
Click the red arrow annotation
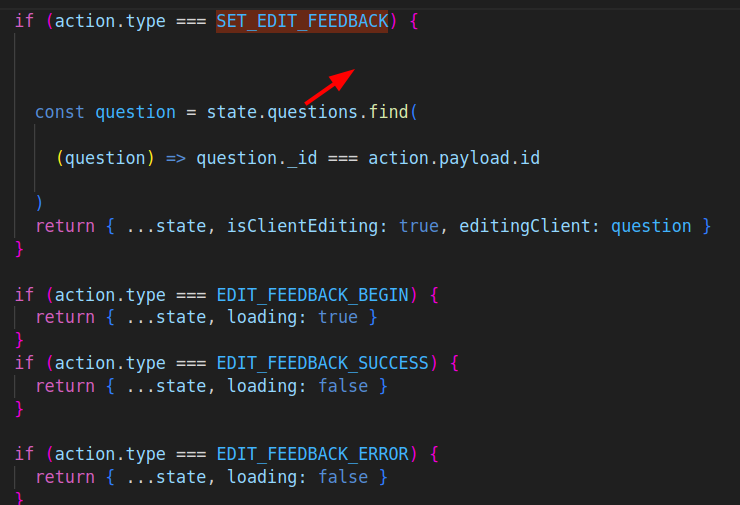pos(330,86)
